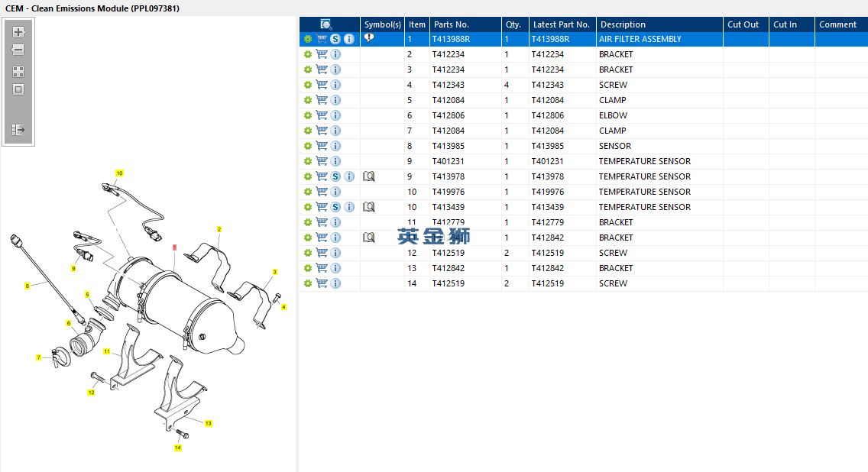Click gear icon for T412779 BRACKET row
Viewport: 868px width, 472px height.
coord(308,222)
